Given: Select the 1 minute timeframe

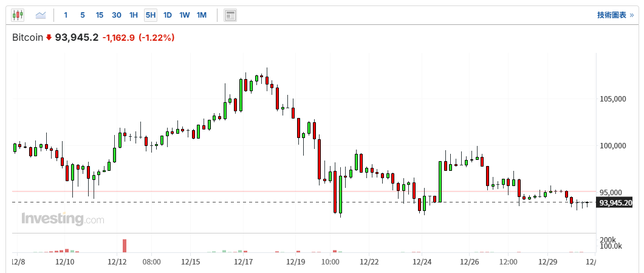Looking at the screenshot, I should [66, 15].
